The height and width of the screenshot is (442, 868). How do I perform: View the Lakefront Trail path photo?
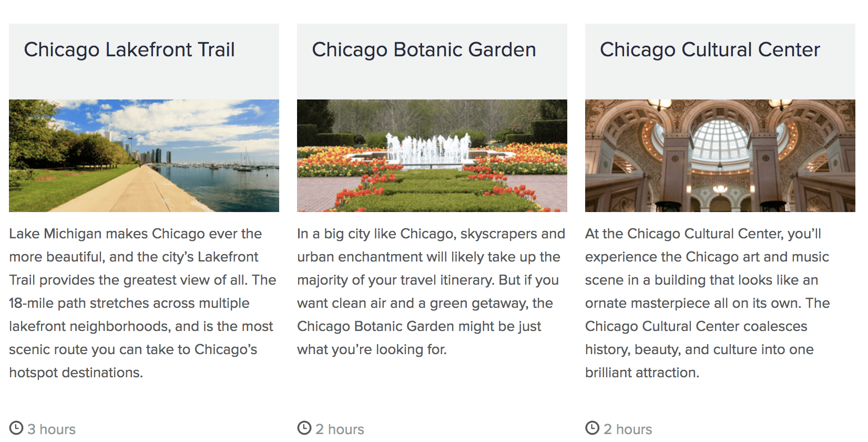click(x=144, y=156)
